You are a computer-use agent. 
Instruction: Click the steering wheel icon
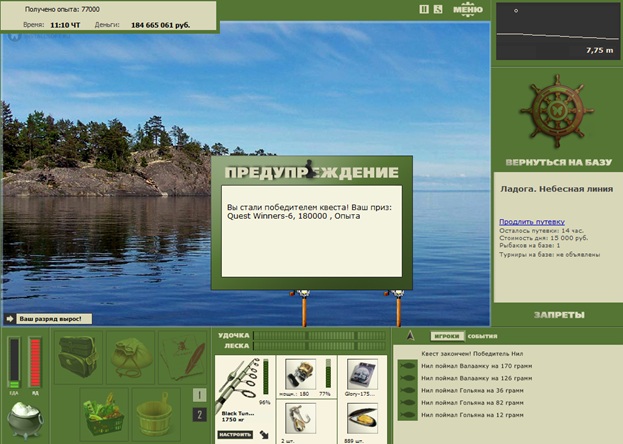click(556, 111)
